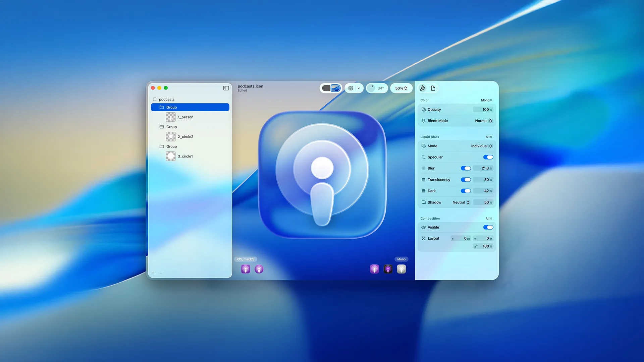Click the Translucency row icon
644x362 pixels.
click(424, 180)
